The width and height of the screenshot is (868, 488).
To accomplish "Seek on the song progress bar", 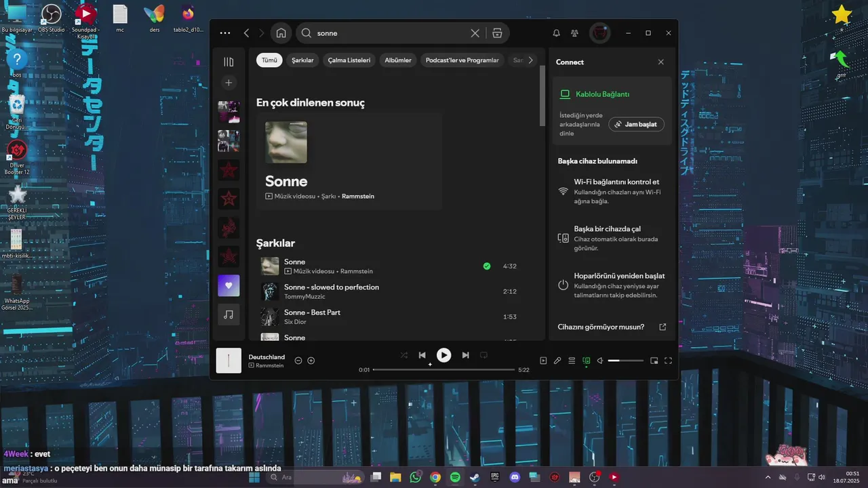I will click(443, 370).
